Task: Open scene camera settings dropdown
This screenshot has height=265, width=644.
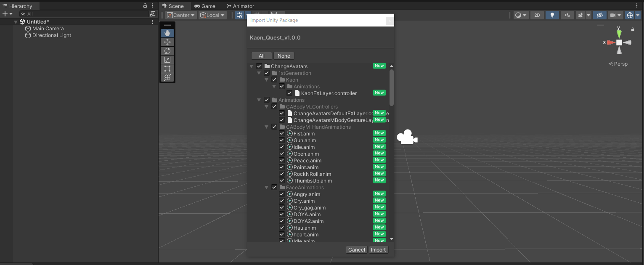Action: (x=616, y=15)
